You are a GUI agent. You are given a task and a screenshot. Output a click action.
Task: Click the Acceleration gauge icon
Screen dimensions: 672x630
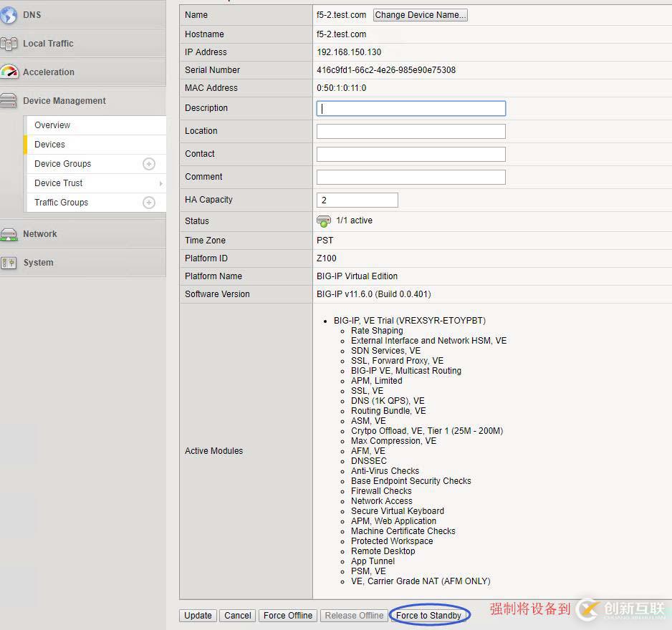[x=9, y=72]
